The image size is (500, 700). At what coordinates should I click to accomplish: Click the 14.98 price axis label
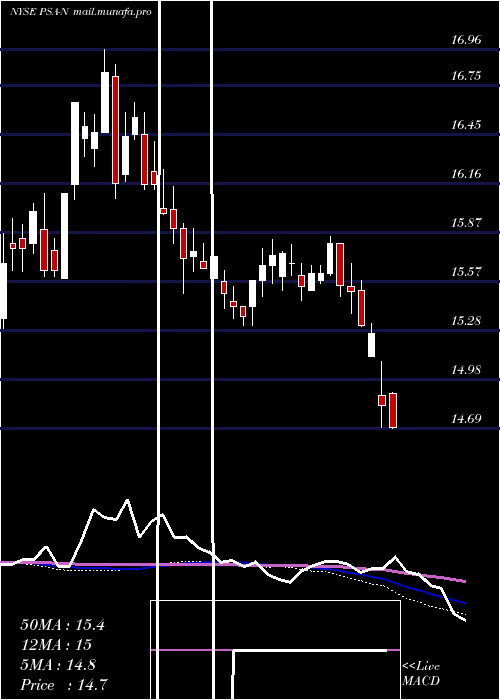click(x=466, y=370)
